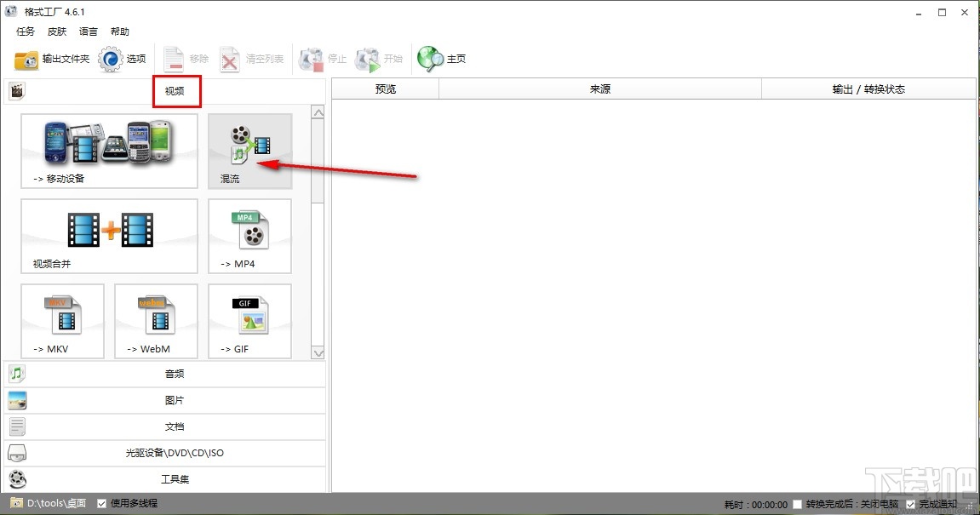This screenshot has width=980, height=515.
Task: Expand the 图片 picture category
Action: (165, 400)
